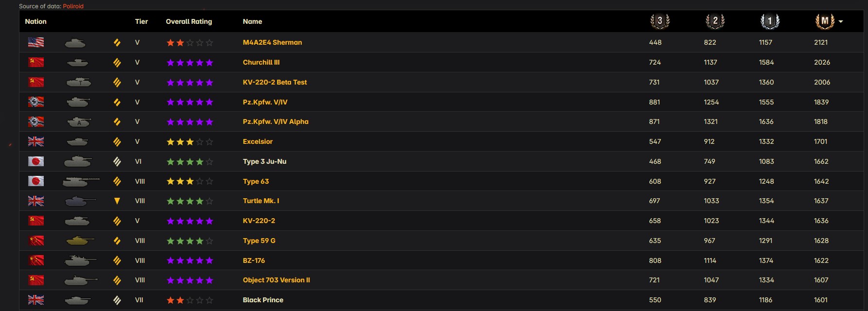Image resolution: width=868 pixels, height=311 pixels.
Task: Select mastery value 2026 for Churchill III
Action: [x=822, y=62]
